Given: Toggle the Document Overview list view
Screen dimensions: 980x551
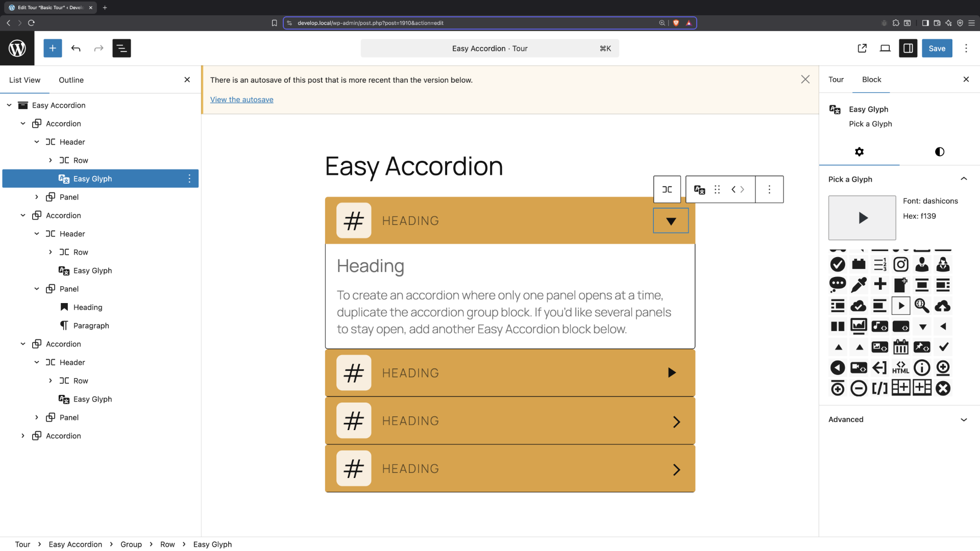Looking at the screenshot, I should click(x=121, y=48).
